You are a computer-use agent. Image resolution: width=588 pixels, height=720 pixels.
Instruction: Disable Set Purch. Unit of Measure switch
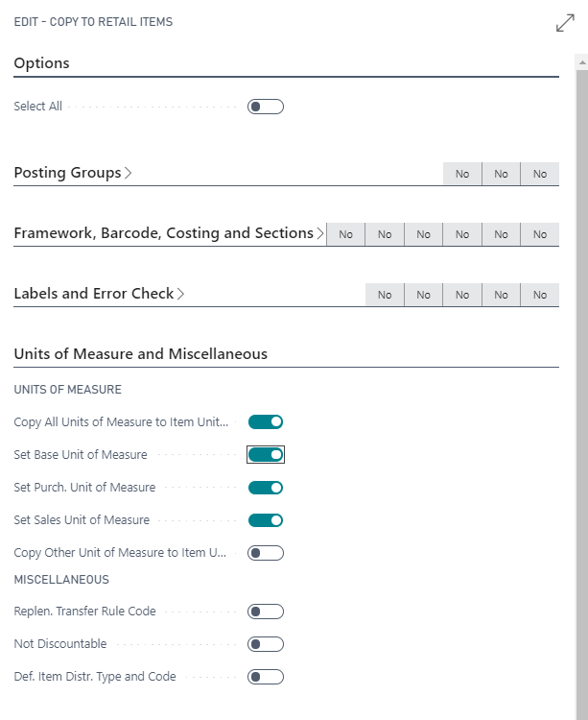pos(266,488)
